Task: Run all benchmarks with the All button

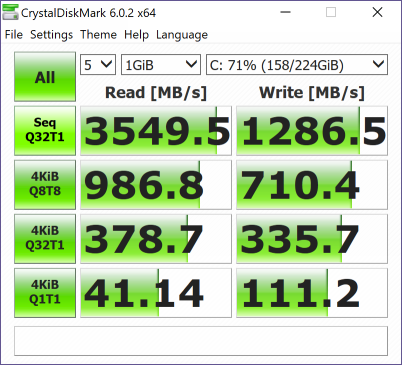Action: click(45, 77)
